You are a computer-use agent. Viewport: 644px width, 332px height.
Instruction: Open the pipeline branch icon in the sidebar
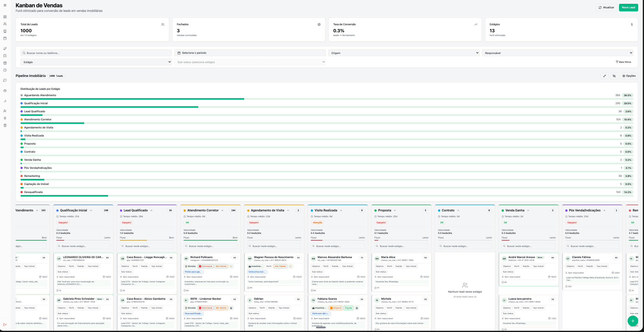(x=5, y=48)
